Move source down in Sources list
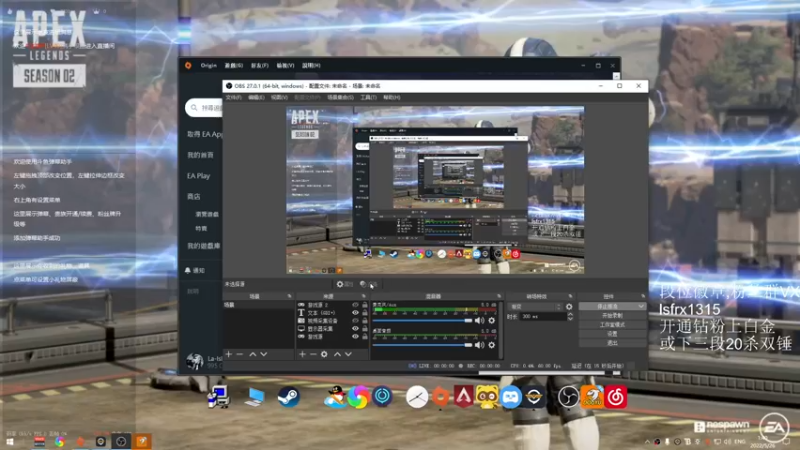800x450 pixels. [348, 354]
